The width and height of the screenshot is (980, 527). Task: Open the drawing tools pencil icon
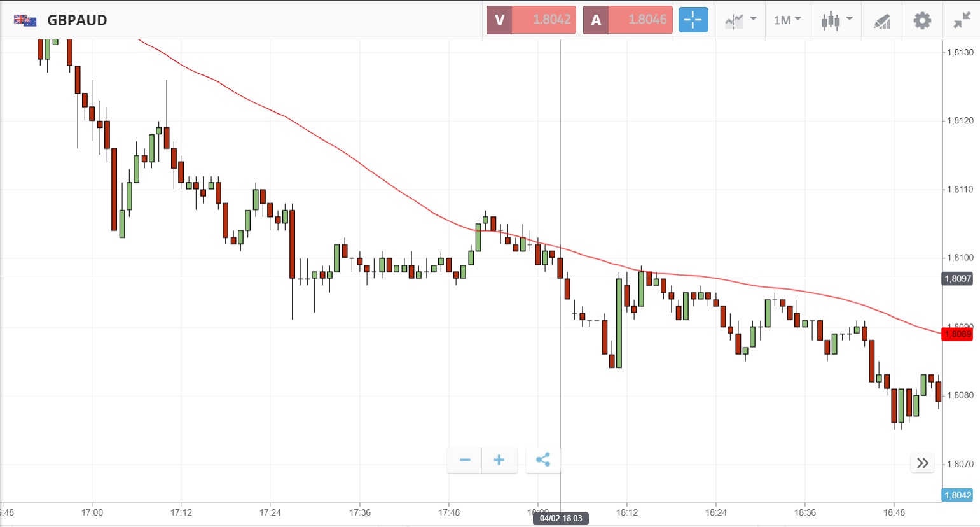[881, 21]
